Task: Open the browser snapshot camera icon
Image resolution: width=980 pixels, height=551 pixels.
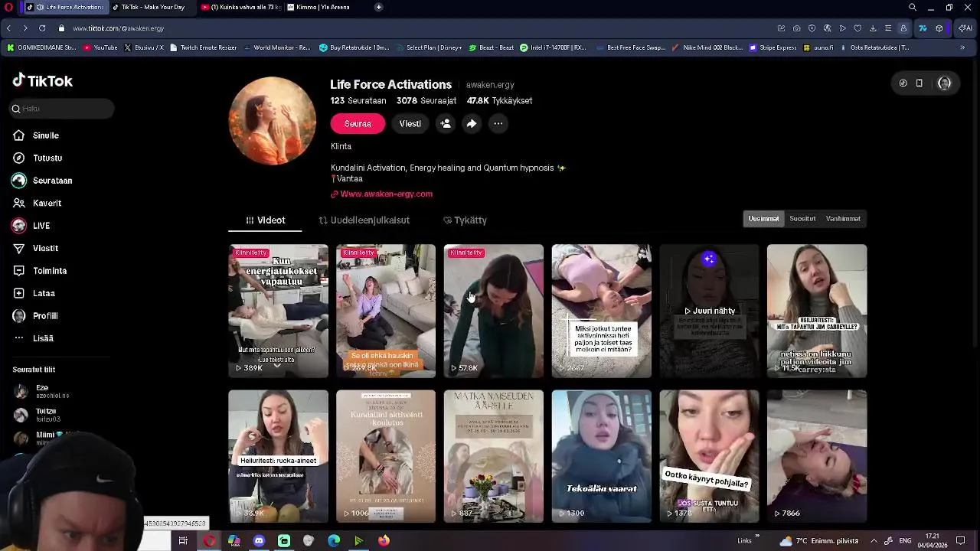Action: pyautogui.click(x=796, y=28)
